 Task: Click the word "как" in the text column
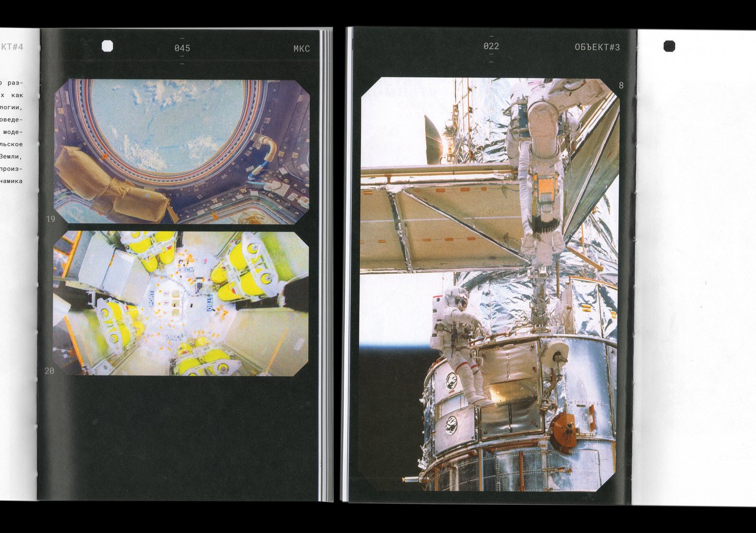click(x=17, y=95)
